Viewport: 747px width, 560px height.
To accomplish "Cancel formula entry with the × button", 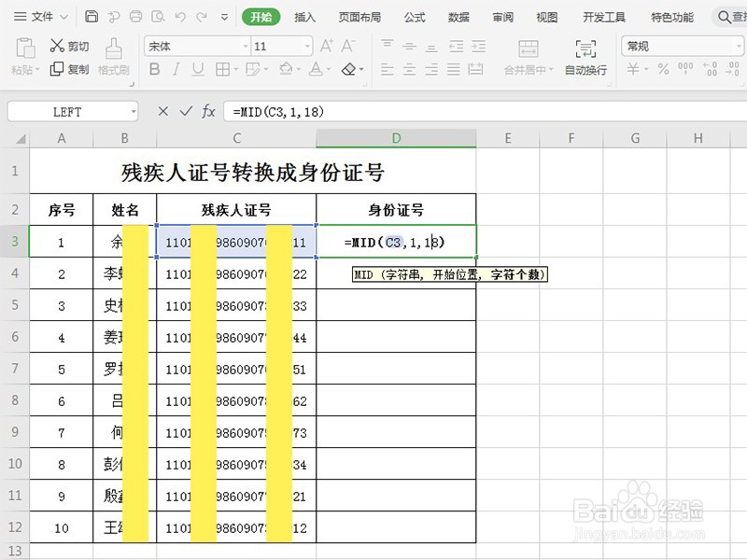I will (x=163, y=111).
